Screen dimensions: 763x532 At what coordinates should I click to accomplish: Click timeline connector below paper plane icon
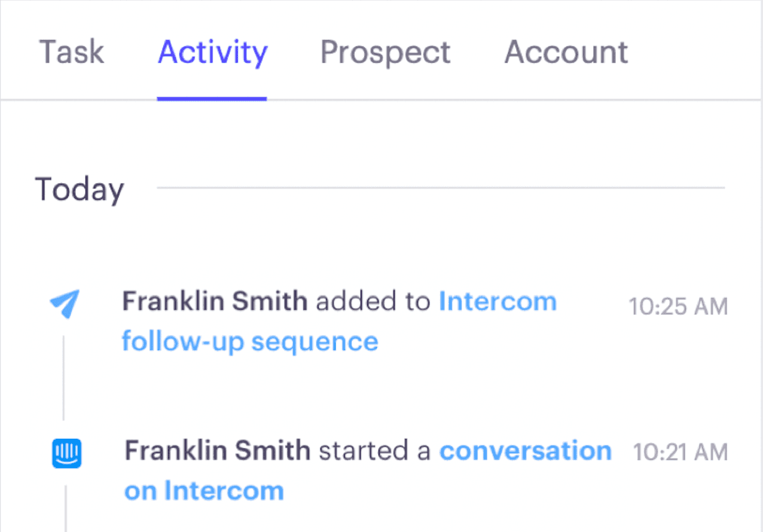coord(63,377)
